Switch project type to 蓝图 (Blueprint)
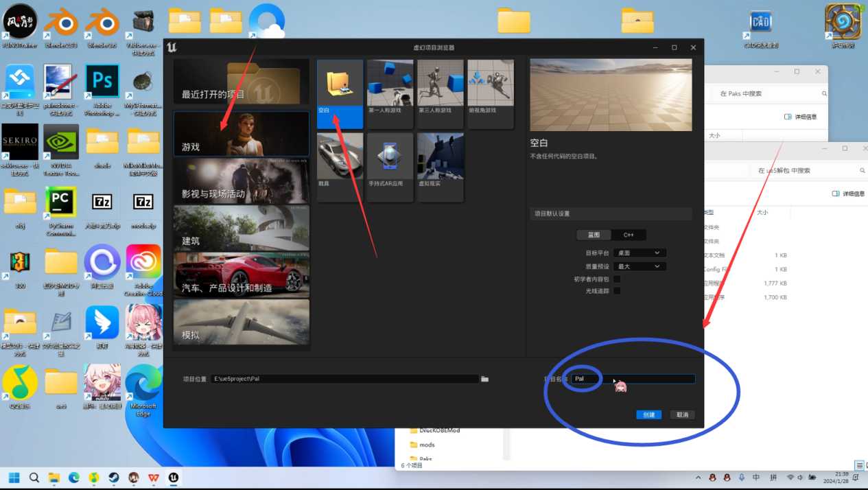Screen dimensions: 868x490 tap(594, 235)
